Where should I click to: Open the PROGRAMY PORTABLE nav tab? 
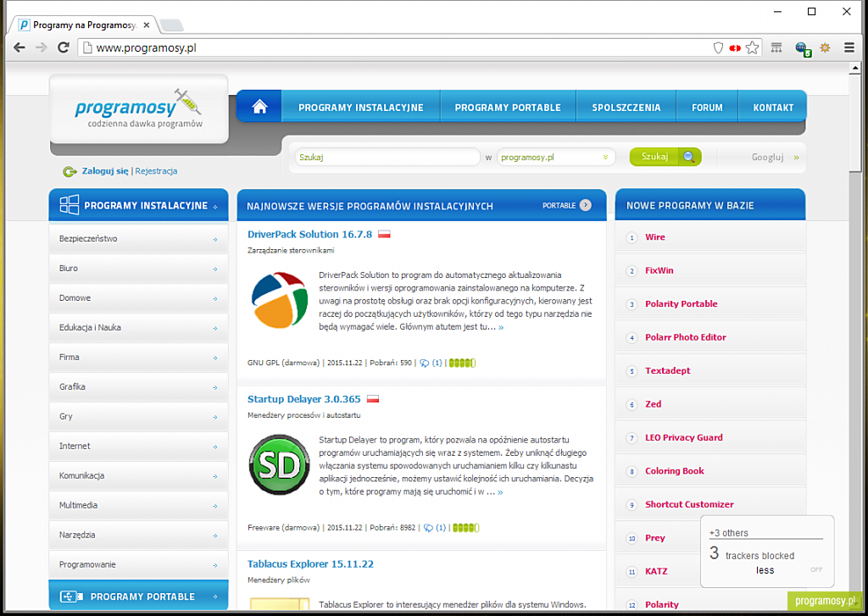(508, 108)
